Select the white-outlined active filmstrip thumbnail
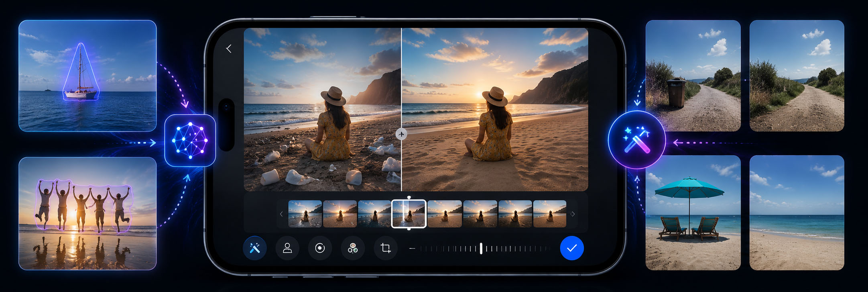 pos(409,214)
